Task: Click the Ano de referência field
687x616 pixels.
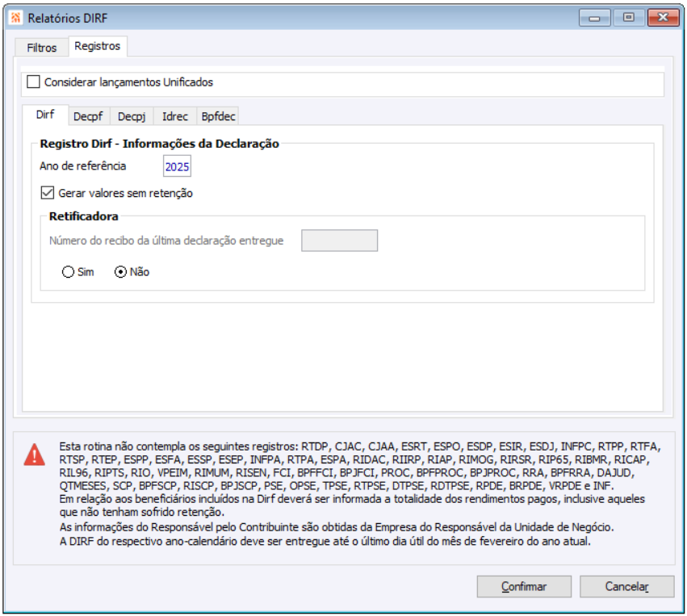Action: [x=177, y=166]
